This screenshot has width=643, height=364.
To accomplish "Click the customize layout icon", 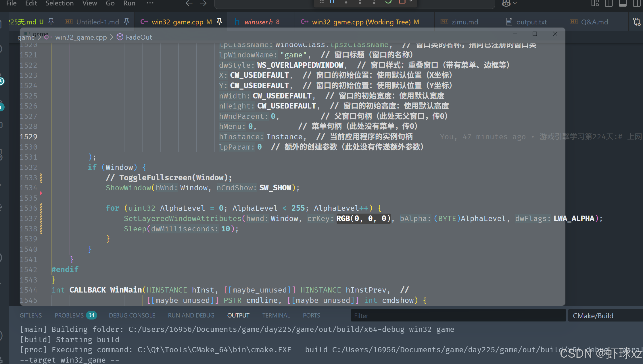I will 595,3.
